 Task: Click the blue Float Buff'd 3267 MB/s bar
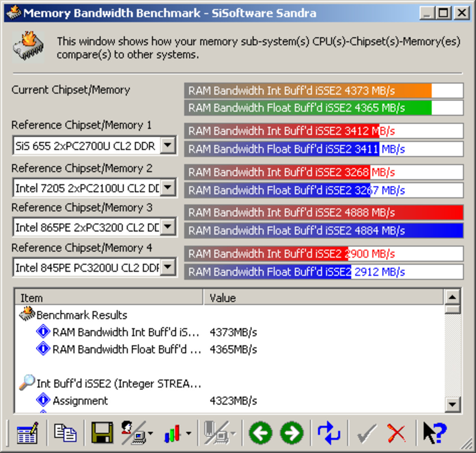(323, 190)
